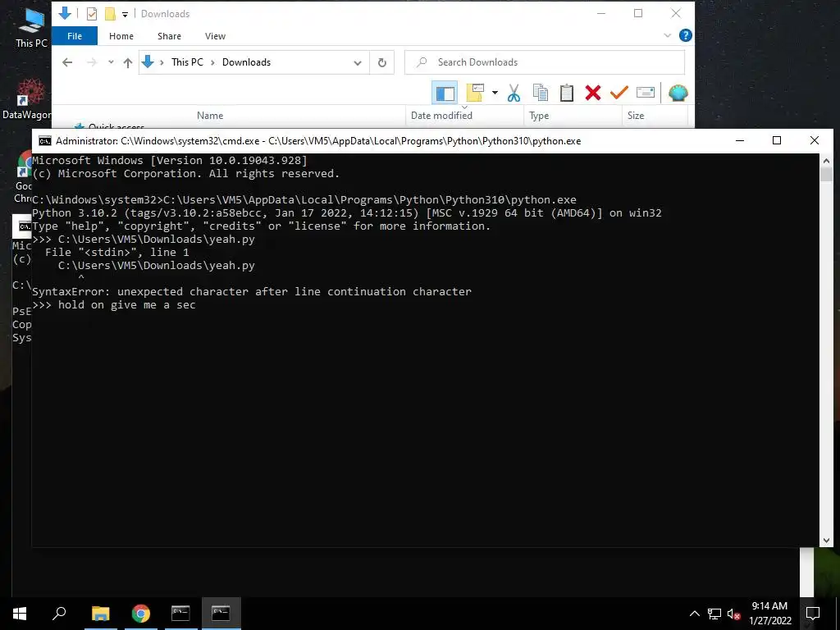Click console scrollbar down arrow
The image size is (840, 630).
coord(826,541)
